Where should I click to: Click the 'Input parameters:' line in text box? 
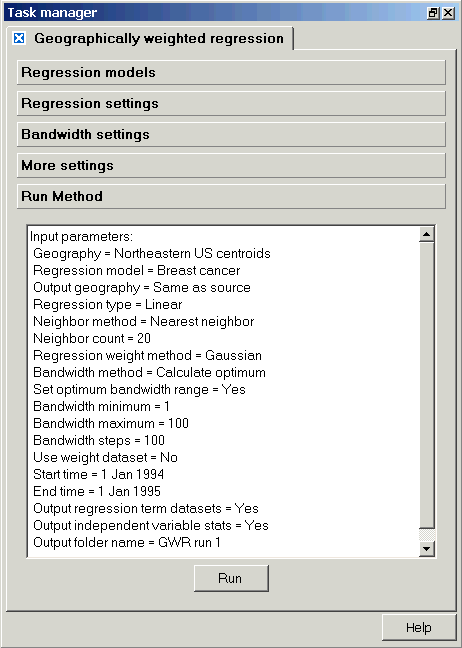81,236
